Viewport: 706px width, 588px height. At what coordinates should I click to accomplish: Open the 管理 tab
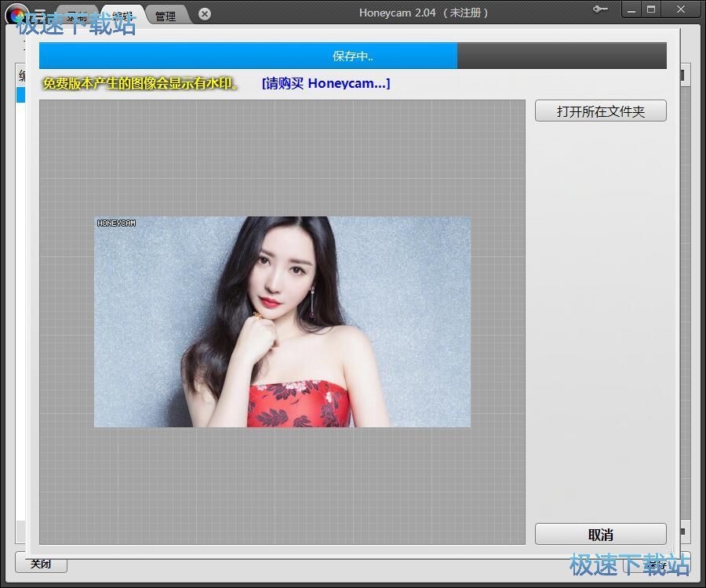point(166,16)
